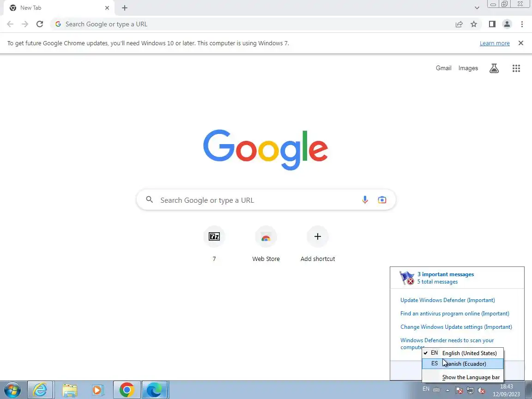
Task: Open Google Images link
Action: pos(468,68)
